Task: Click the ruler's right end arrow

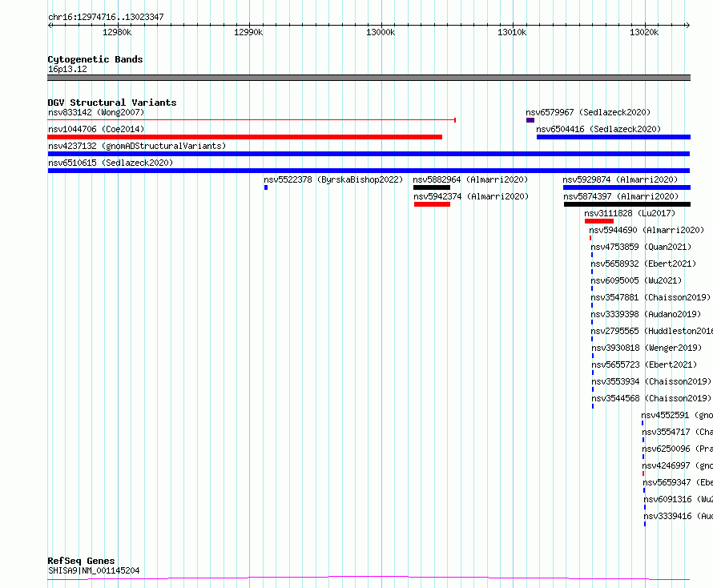Action: click(x=687, y=25)
